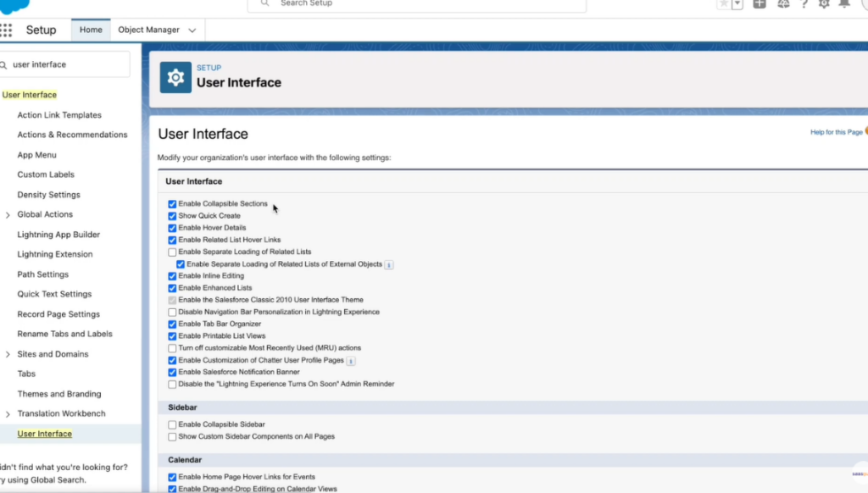Uncheck Enable Home Page Hover Links for Events
Image resolution: width=868 pixels, height=493 pixels.
(172, 478)
